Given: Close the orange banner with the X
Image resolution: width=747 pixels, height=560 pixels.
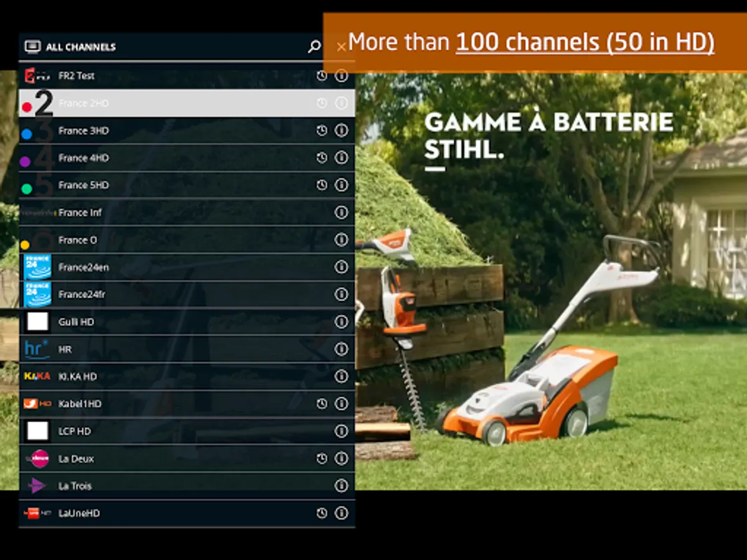Looking at the screenshot, I should pyautogui.click(x=341, y=47).
